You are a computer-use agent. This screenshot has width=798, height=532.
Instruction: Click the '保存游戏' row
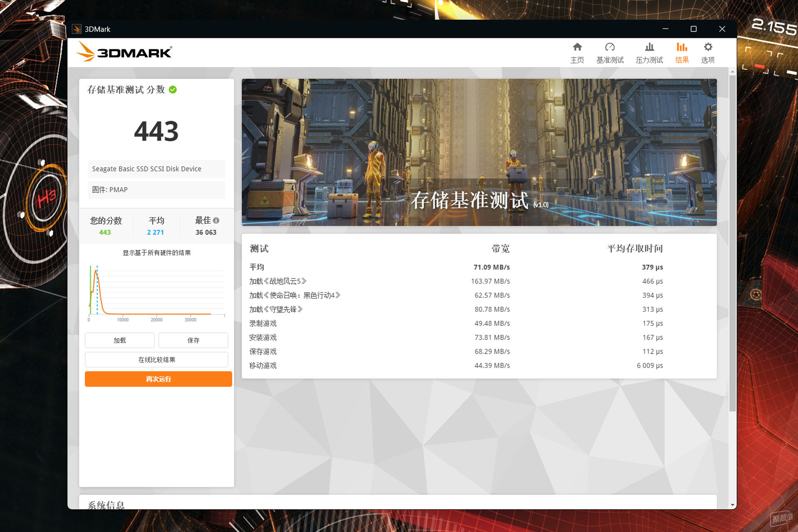click(479, 352)
